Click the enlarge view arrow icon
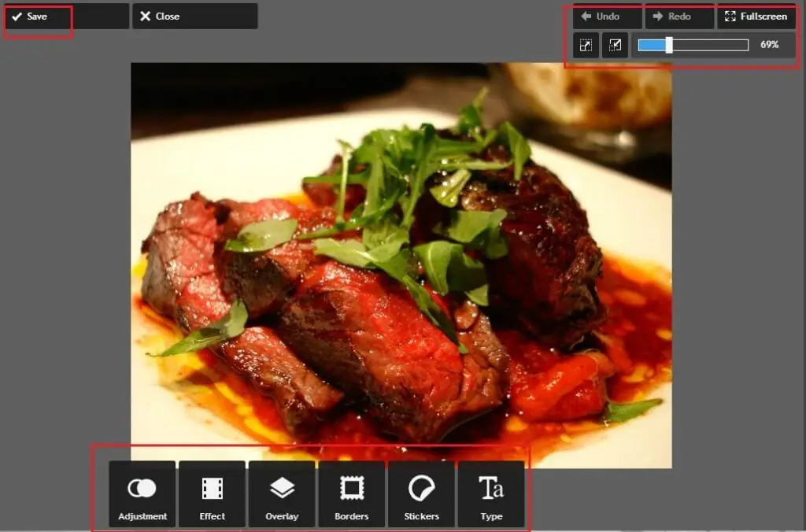The width and height of the screenshot is (806, 532). point(586,45)
